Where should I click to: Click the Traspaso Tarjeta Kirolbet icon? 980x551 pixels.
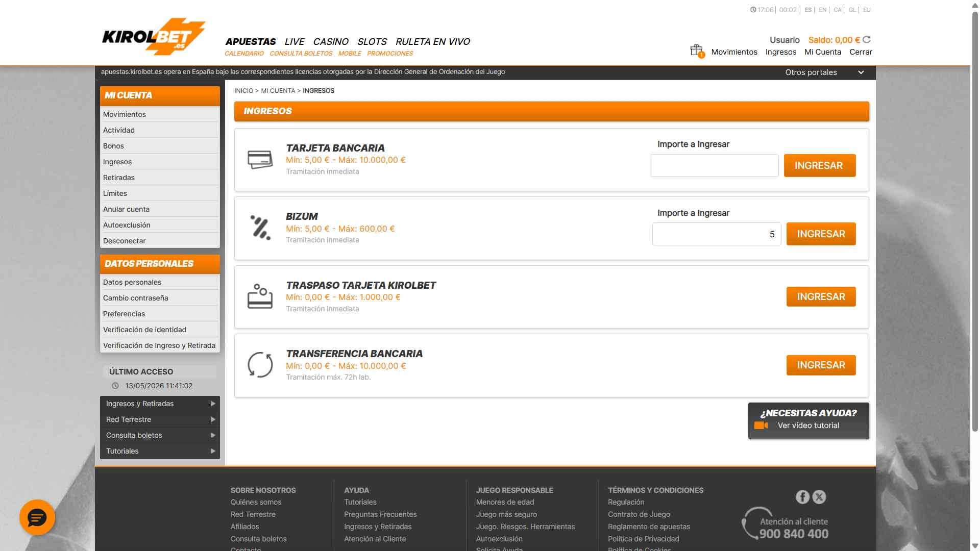260,296
